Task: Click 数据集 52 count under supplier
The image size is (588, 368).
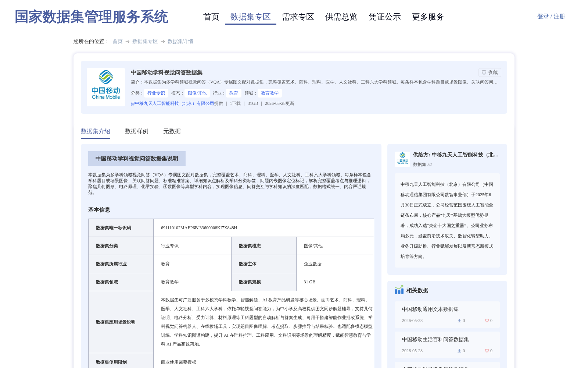Action: pos(422,164)
